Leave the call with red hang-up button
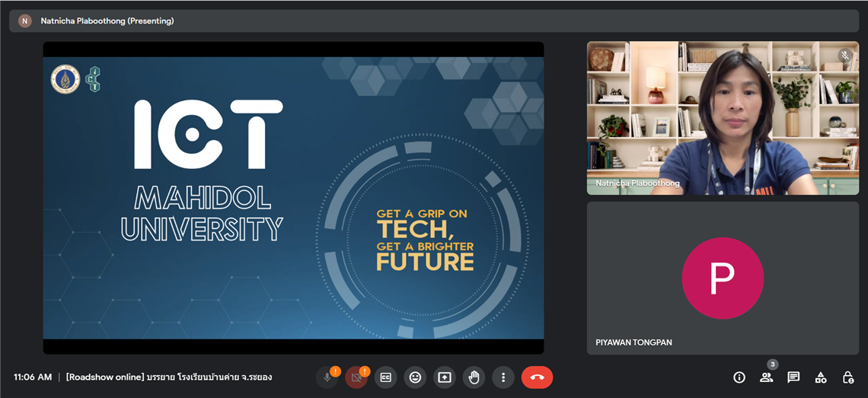The height and width of the screenshot is (398, 868). point(537,377)
